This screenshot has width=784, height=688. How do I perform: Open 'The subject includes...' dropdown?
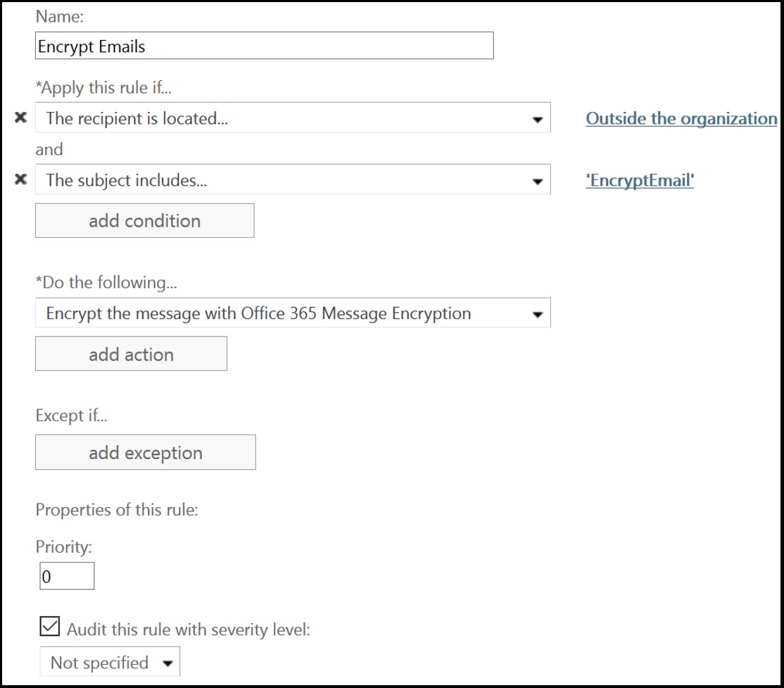tap(293, 179)
